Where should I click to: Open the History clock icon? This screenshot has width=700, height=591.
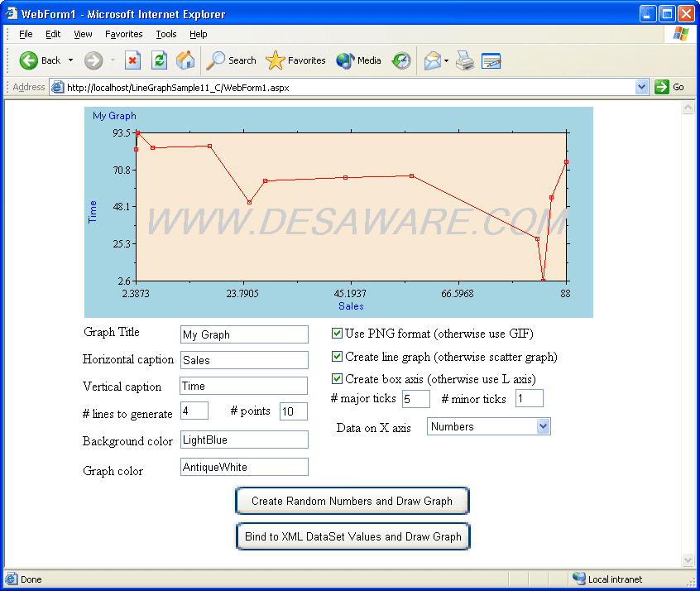[401, 60]
